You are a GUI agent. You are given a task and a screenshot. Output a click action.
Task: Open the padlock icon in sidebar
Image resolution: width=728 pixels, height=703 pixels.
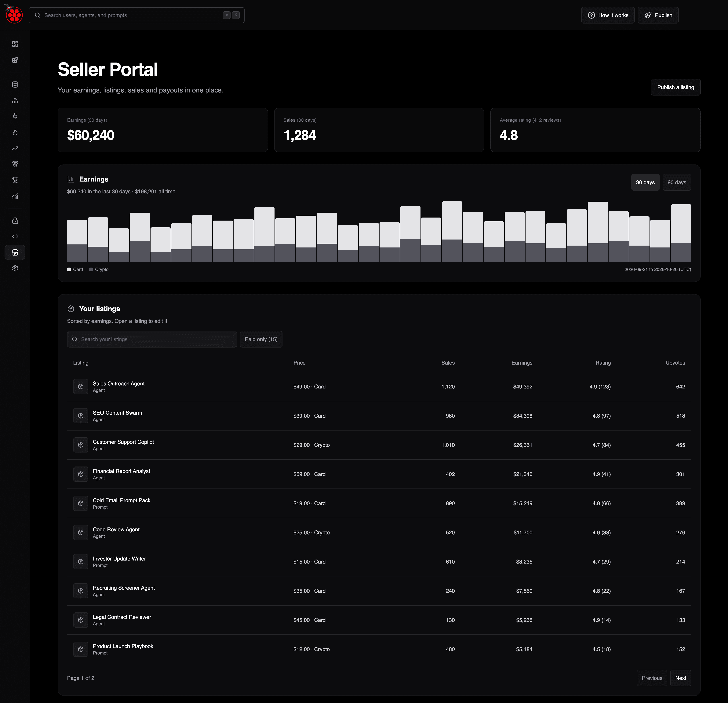point(15,221)
